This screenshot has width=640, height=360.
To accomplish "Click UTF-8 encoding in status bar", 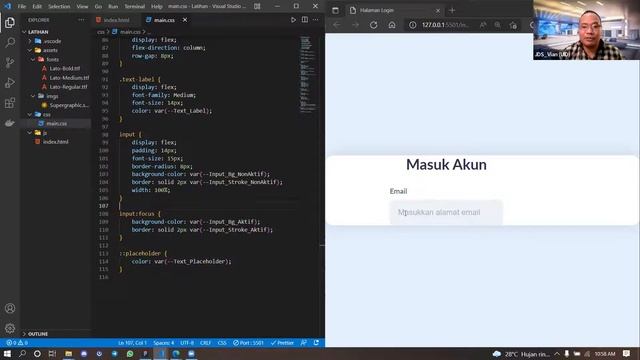I will (x=187, y=343).
